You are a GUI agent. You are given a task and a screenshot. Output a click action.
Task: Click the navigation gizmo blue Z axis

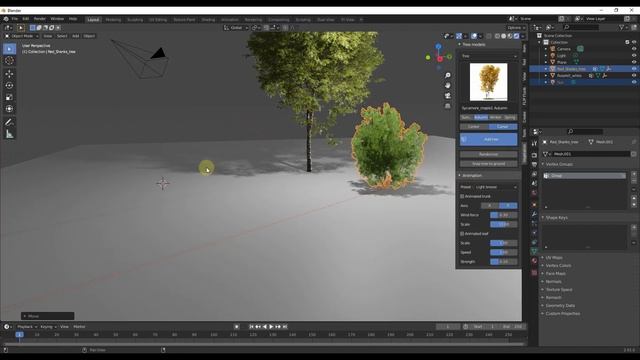438,47
